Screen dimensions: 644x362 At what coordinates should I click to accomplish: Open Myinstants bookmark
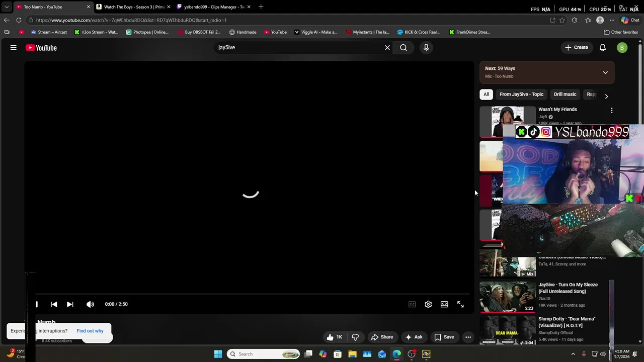click(368, 32)
